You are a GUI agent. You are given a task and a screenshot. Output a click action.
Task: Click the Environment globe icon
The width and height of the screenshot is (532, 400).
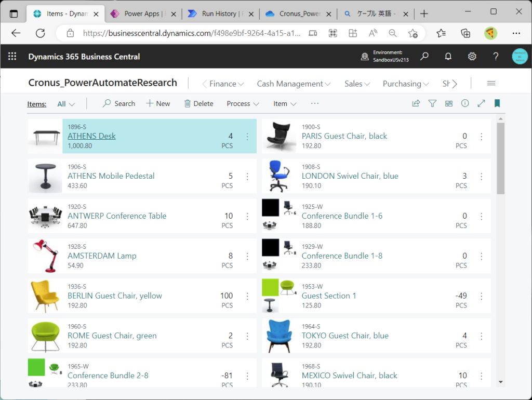coord(365,56)
